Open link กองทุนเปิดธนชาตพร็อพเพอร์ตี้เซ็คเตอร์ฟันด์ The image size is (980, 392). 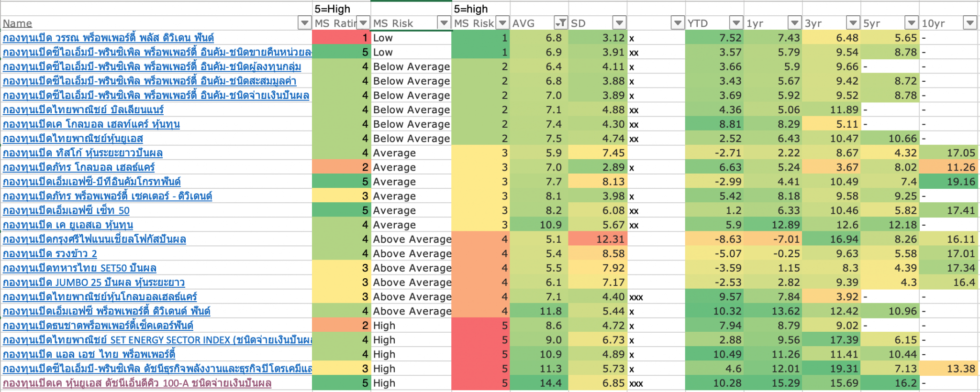coord(98,325)
